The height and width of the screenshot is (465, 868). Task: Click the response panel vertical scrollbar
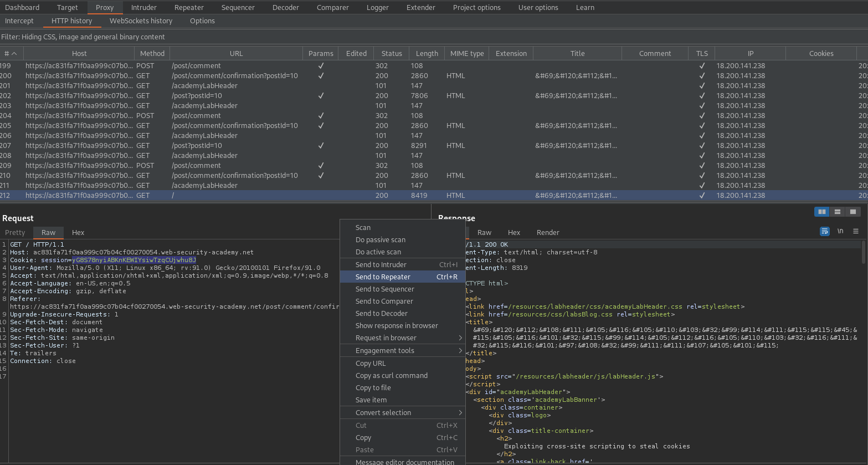pos(864,252)
